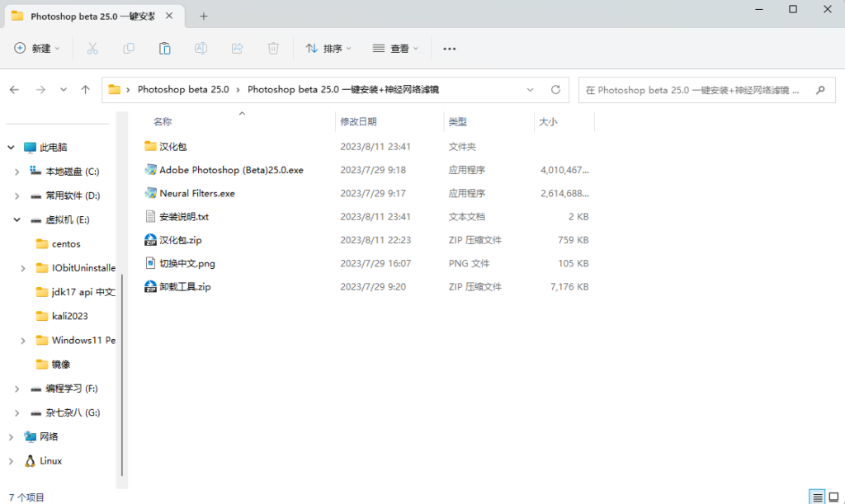Go back with the left arrow
Screen dimensions: 845x504
[15, 90]
